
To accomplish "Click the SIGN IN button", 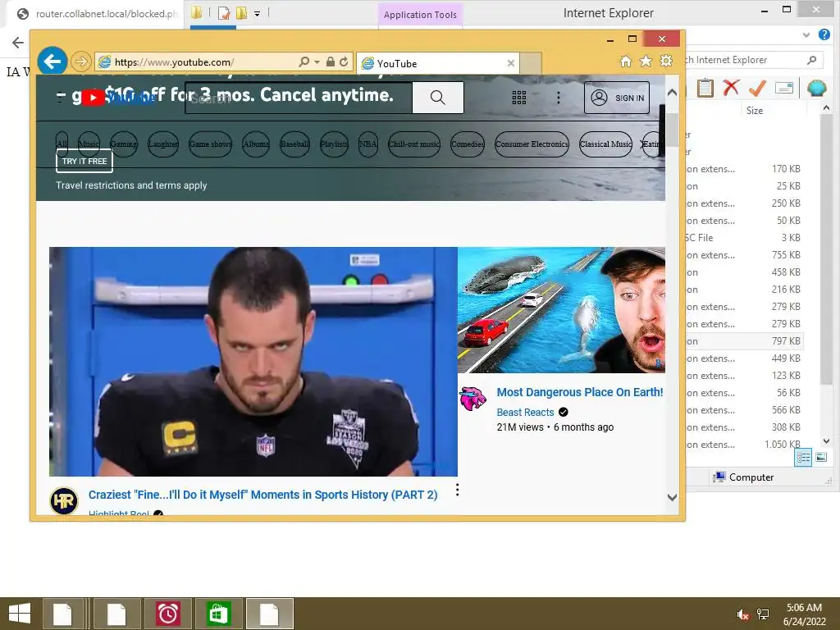I will (x=617, y=98).
